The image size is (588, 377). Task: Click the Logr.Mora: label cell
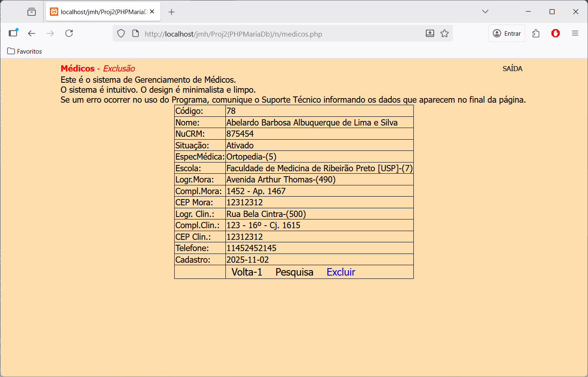pyautogui.click(x=200, y=180)
